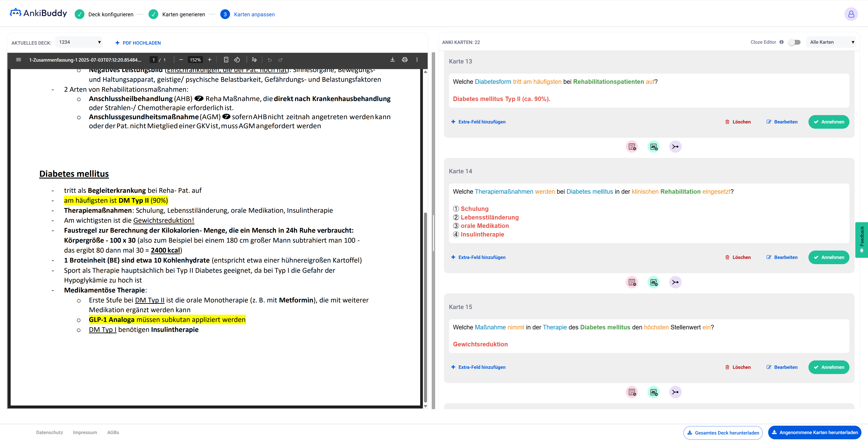Screen dimensions: 868x442
Task: Add image card icon below Karte 14
Action: click(x=654, y=282)
